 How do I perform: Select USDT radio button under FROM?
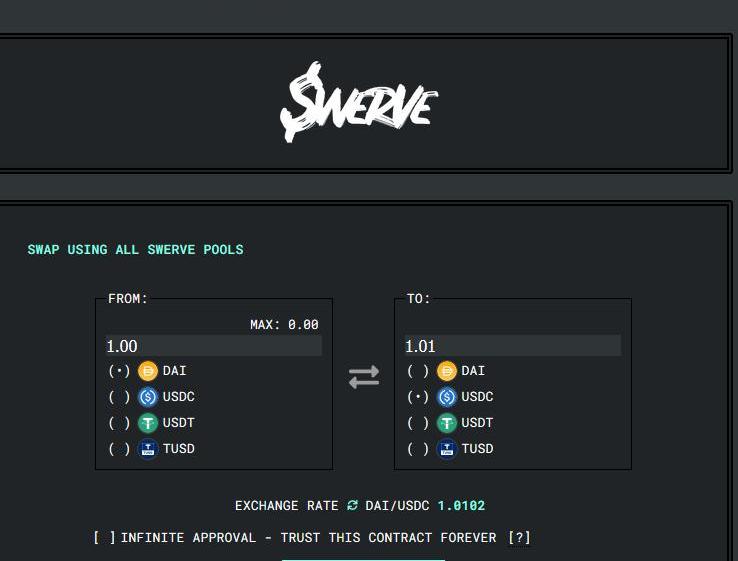pos(119,423)
